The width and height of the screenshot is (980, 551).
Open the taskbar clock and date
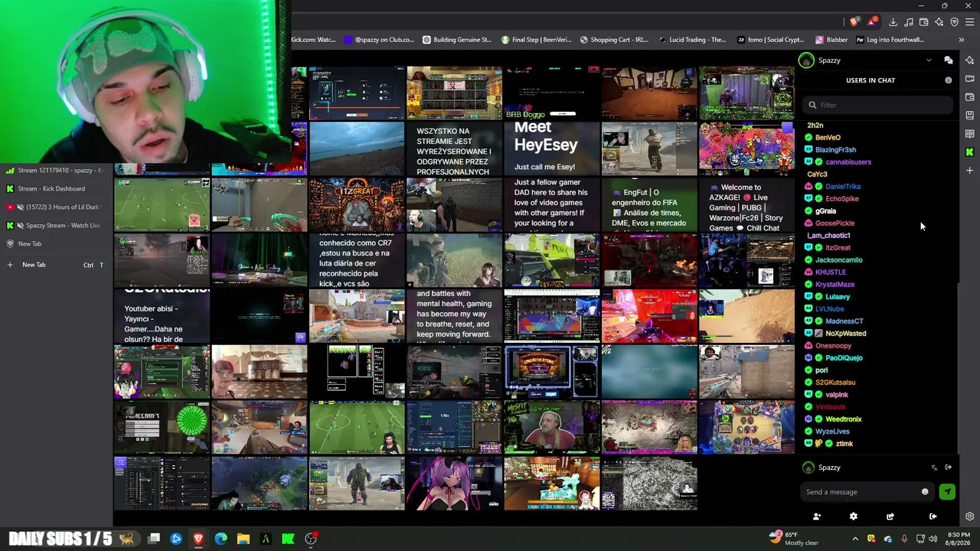(959, 539)
